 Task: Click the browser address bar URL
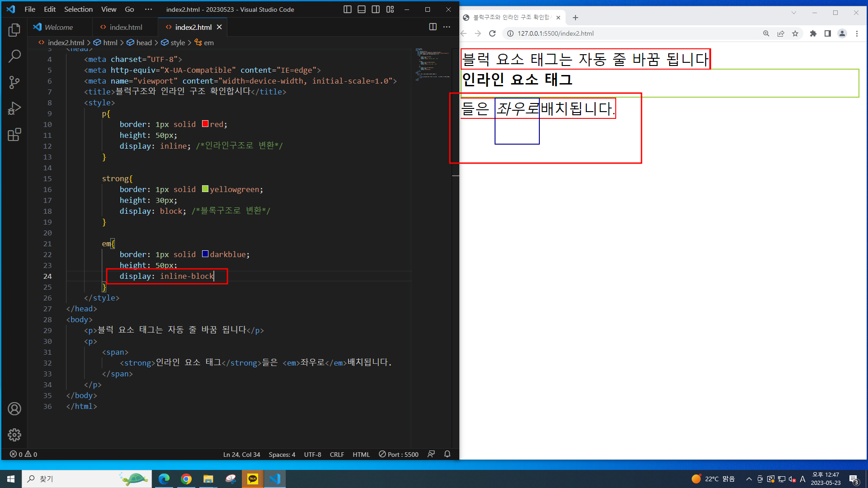[555, 33]
